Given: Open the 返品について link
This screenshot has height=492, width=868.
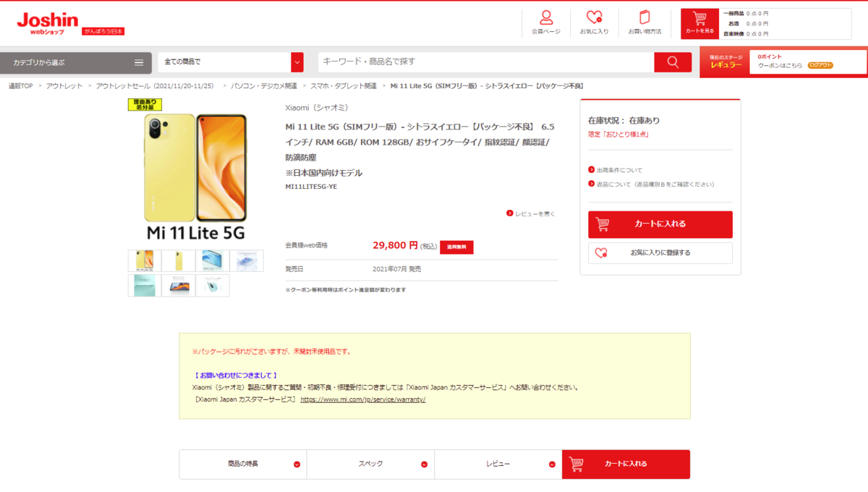Looking at the screenshot, I should coord(655,184).
